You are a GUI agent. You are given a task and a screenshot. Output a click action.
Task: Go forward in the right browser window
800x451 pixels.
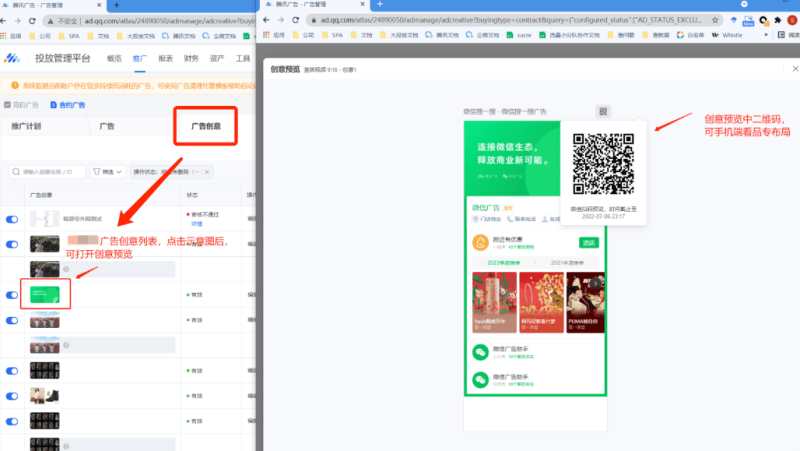pyautogui.click(x=281, y=20)
